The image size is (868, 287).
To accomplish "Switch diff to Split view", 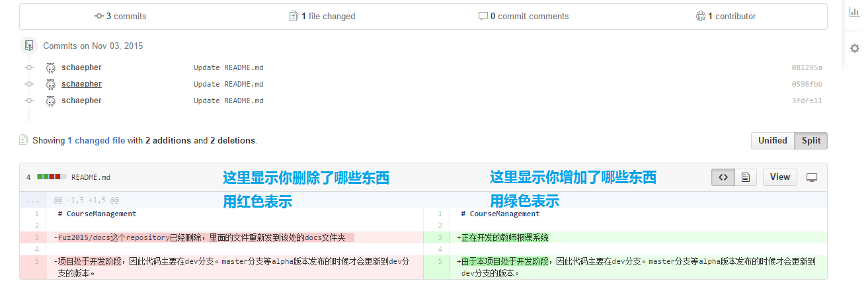I will click(811, 141).
